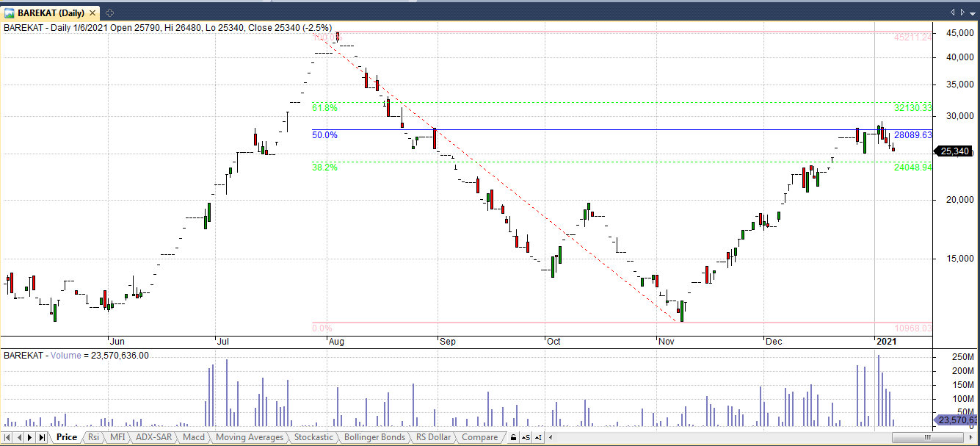Toggle the chart lock padlock icon
980x446 pixels.
click(514, 437)
